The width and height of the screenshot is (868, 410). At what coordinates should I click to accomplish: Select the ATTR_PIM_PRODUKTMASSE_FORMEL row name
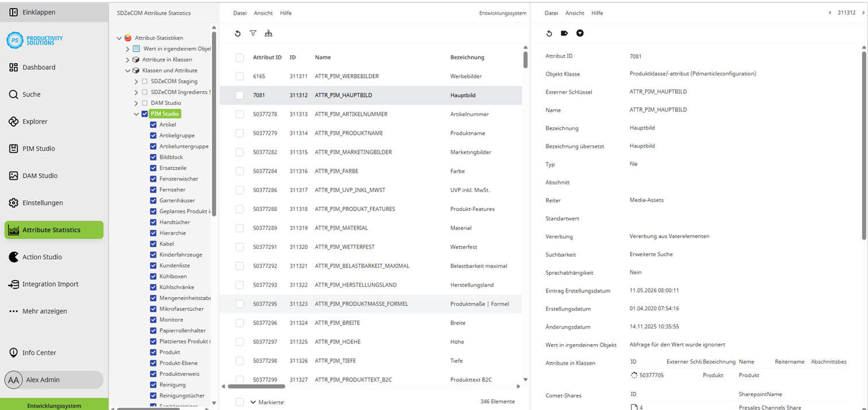[x=361, y=304]
